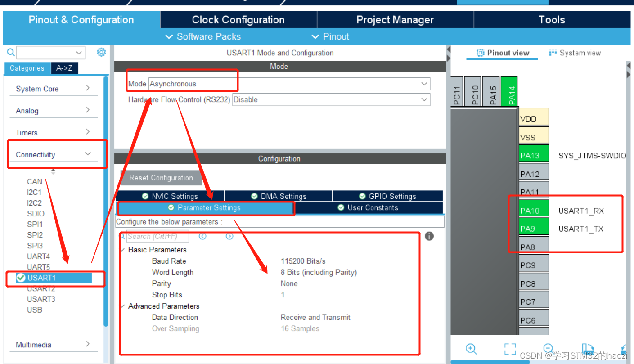Select CAN in the Connectivity list

(35, 182)
